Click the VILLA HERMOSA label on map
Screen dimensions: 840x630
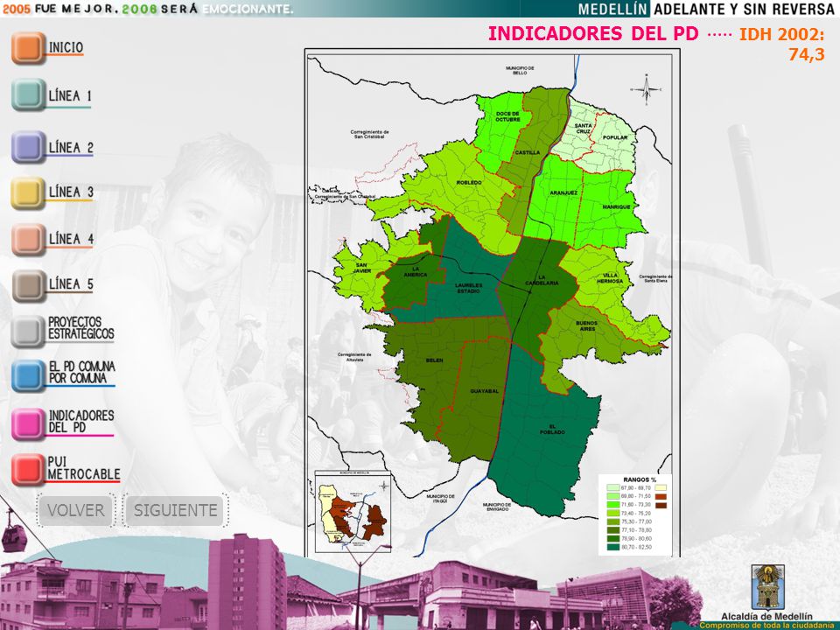pyautogui.click(x=610, y=278)
